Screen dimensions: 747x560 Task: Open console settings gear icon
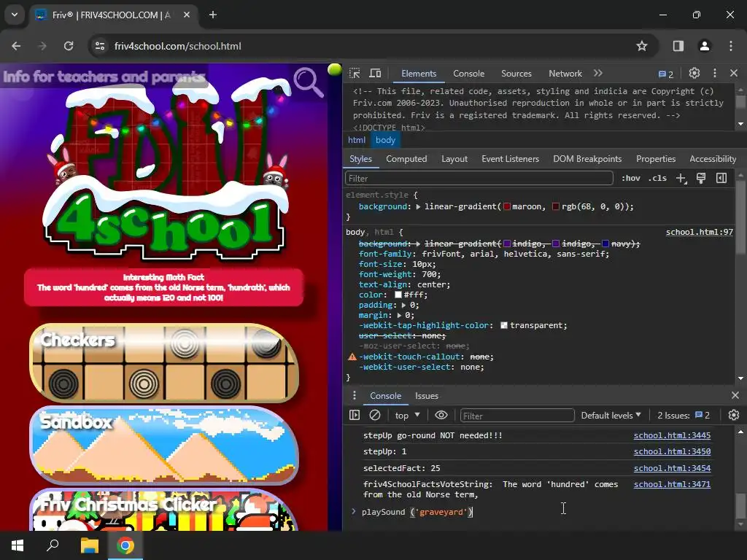point(734,415)
